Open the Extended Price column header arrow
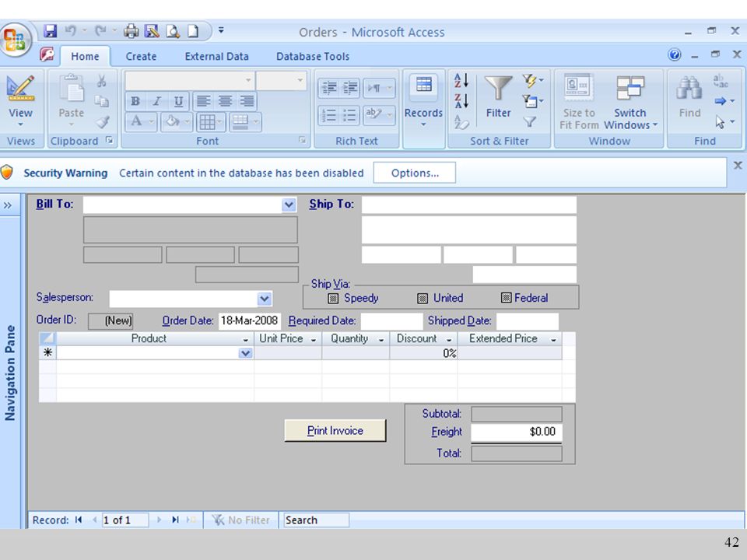The image size is (747, 560). click(x=553, y=340)
